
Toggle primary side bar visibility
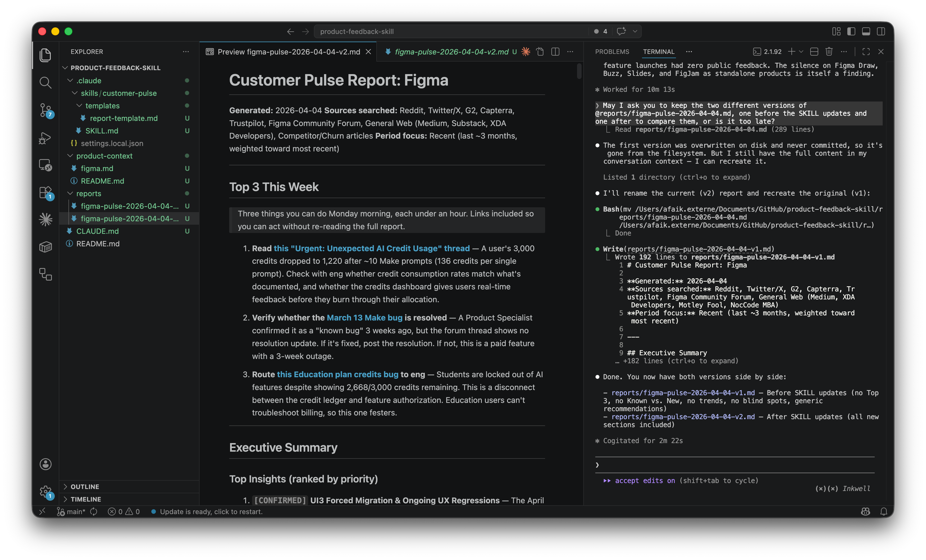coord(851,32)
